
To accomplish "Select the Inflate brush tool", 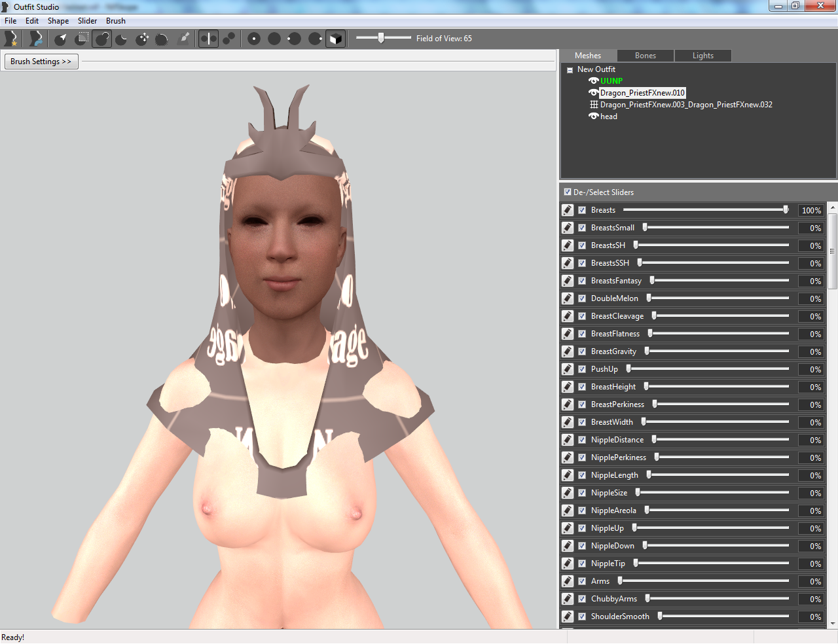I will (101, 39).
